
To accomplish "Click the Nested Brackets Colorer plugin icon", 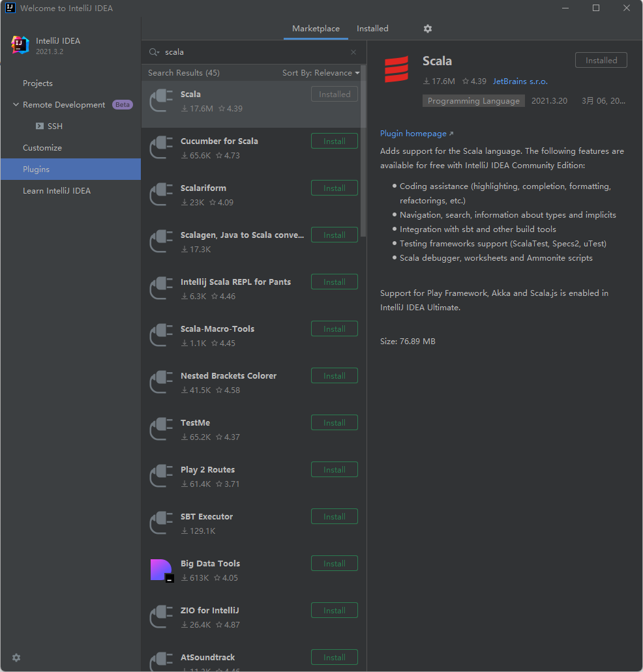I will [161, 383].
